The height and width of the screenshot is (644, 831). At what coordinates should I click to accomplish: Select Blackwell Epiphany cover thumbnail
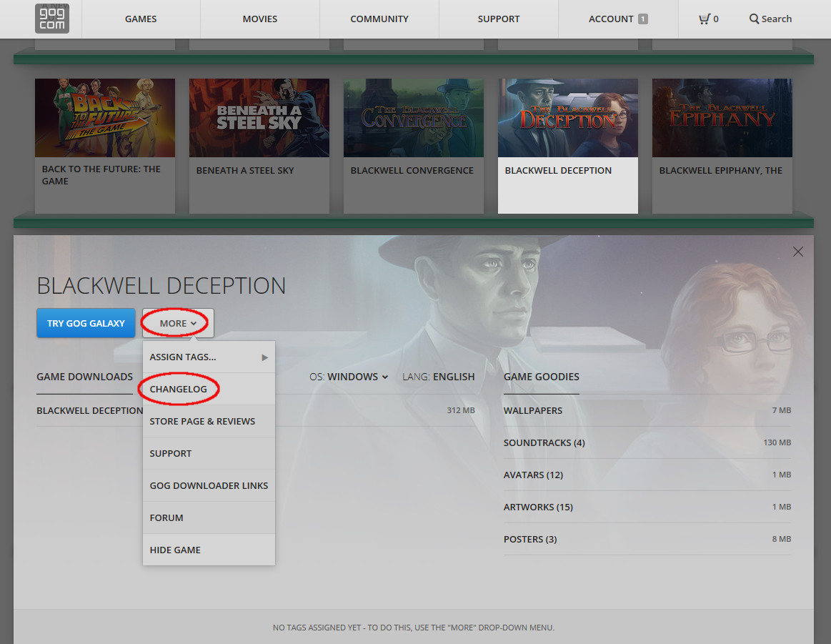[x=722, y=118]
